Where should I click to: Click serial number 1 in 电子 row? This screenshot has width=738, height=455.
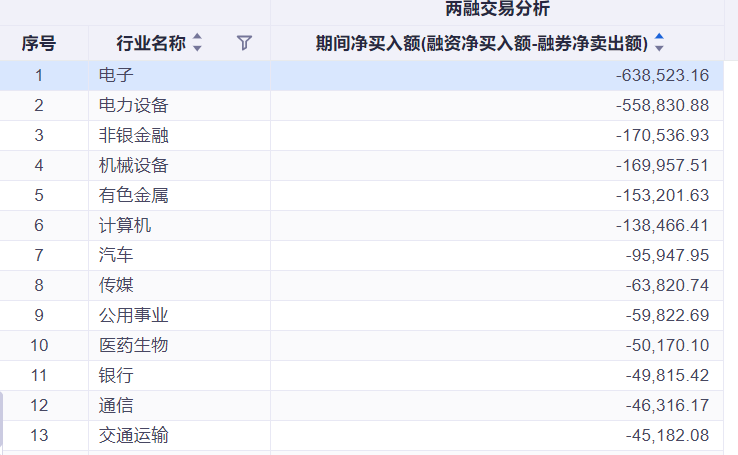click(39, 75)
